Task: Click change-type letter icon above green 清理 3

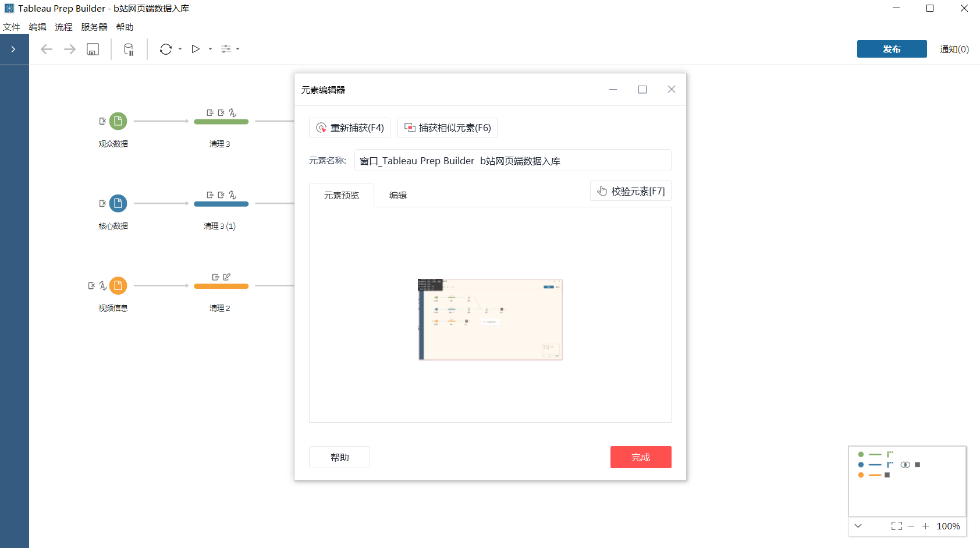Action: (233, 113)
